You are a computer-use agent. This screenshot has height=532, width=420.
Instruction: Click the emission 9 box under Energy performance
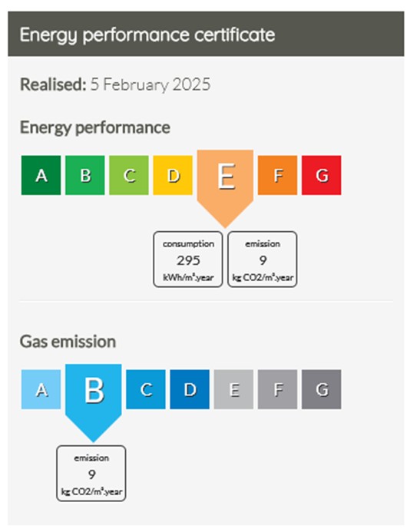tap(263, 259)
